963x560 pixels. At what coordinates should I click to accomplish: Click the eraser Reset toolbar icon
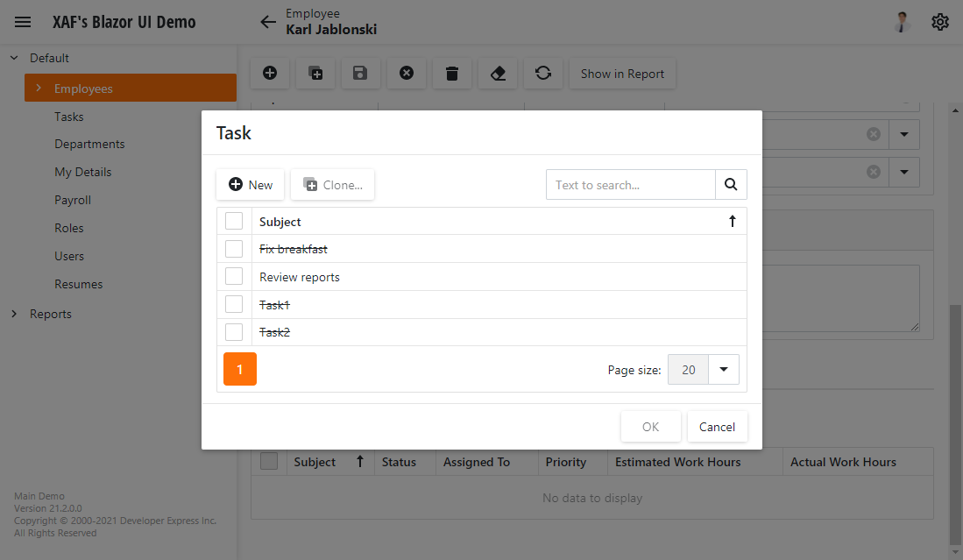click(498, 73)
